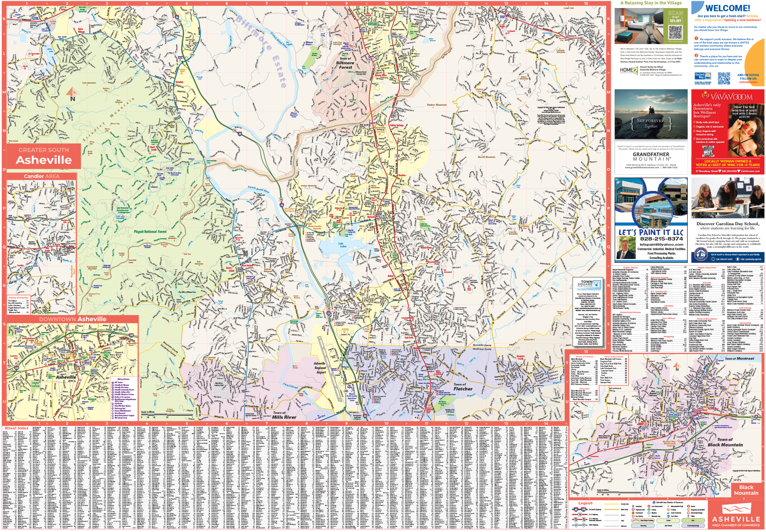Click the Cemetery symbol in legend

coord(633,506)
